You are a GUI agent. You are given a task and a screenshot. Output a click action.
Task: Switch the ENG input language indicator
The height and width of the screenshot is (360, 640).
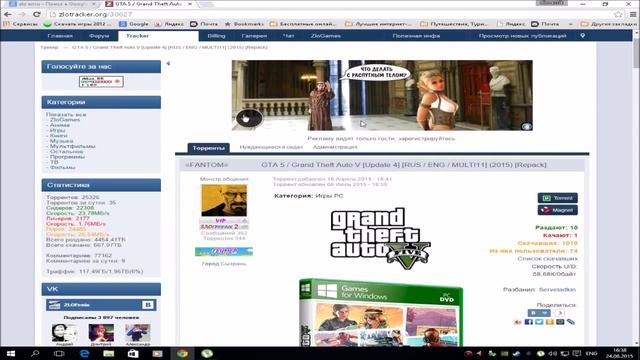click(591, 353)
